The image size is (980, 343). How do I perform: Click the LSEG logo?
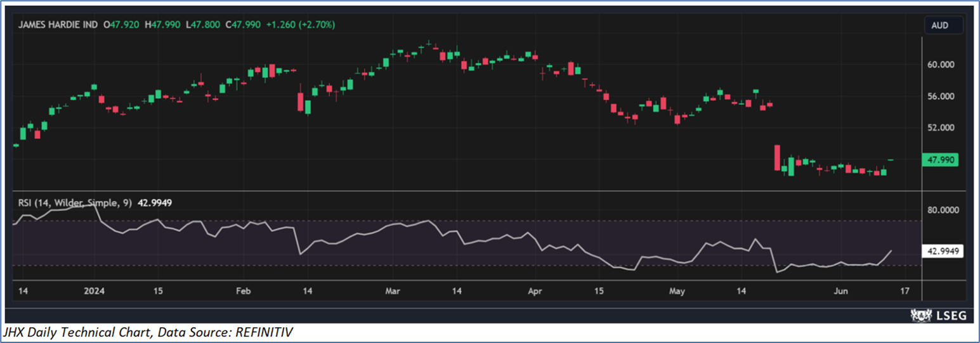tap(938, 316)
